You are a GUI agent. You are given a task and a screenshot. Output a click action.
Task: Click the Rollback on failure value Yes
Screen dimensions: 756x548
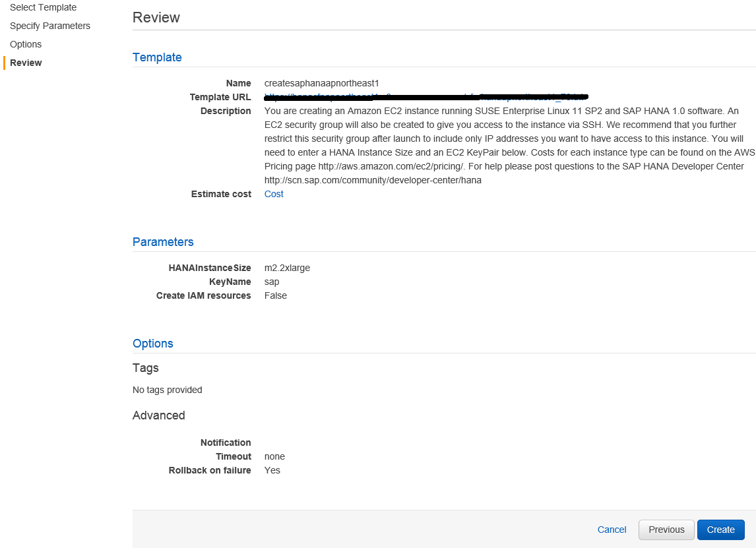[272, 470]
